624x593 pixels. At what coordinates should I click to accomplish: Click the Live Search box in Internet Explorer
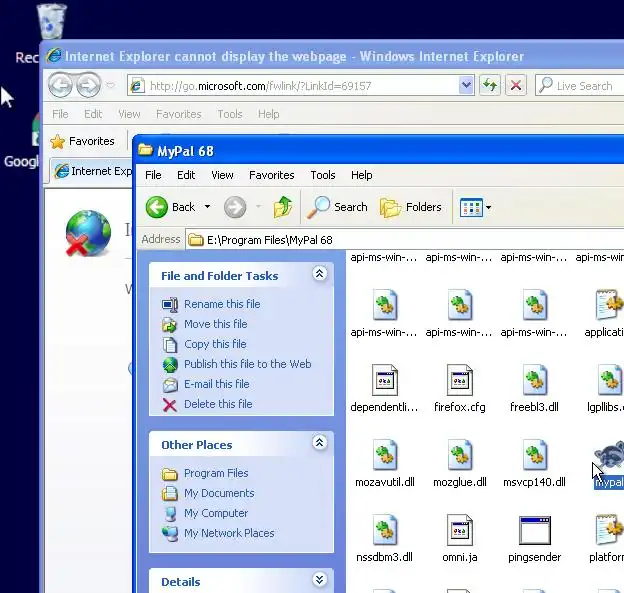tap(581, 86)
